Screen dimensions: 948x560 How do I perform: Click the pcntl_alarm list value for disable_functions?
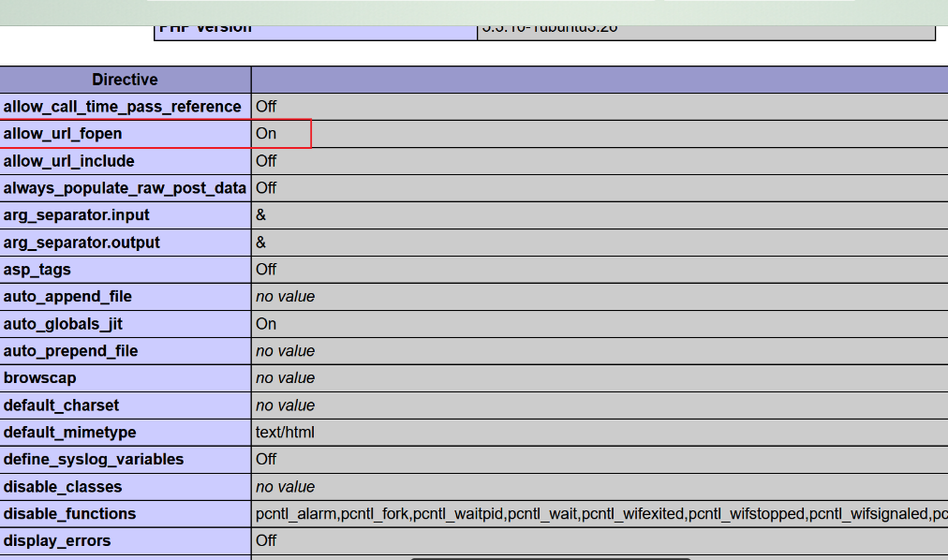pos(601,514)
